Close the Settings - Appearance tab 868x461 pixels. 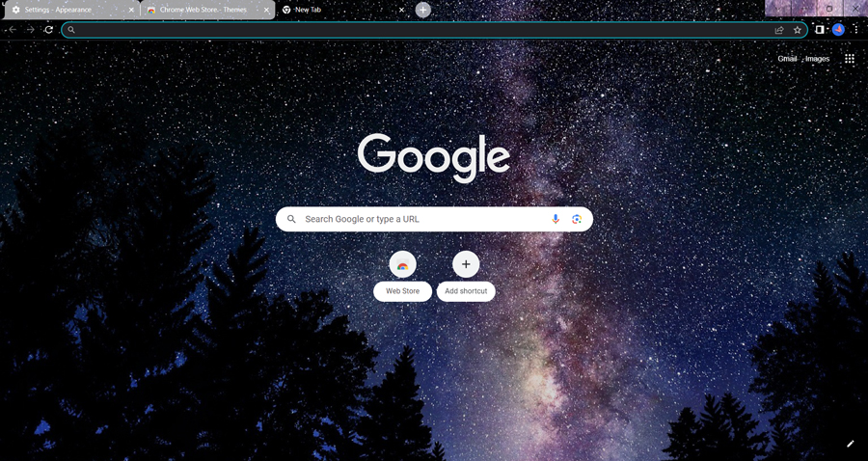click(131, 10)
